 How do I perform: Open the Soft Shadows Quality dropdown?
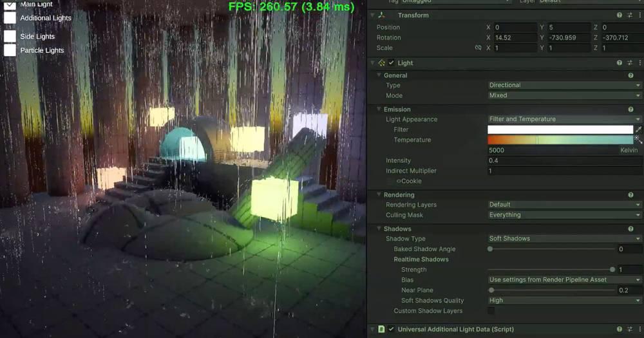tap(565, 300)
